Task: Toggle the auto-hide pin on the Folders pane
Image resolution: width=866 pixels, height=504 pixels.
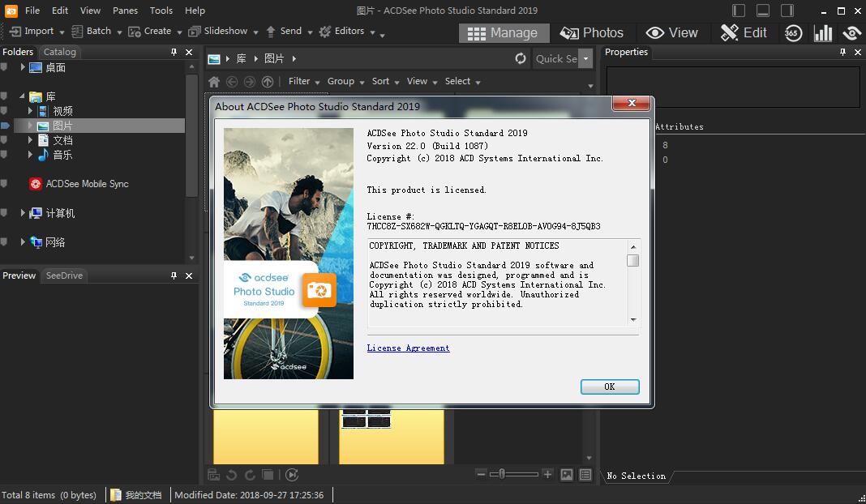Action: [174, 51]
